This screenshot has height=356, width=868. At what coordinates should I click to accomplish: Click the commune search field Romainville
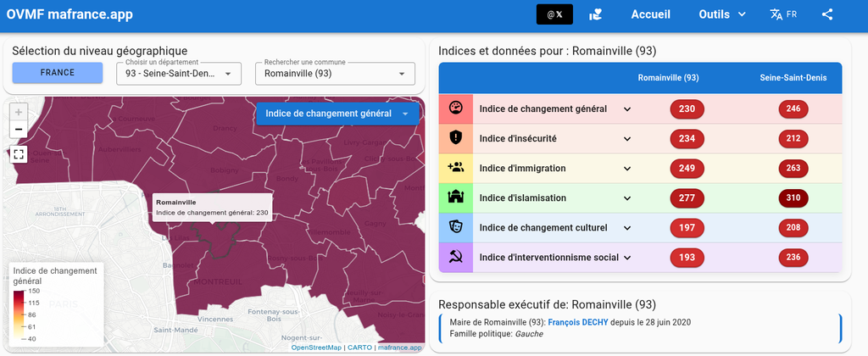(335, 74)
